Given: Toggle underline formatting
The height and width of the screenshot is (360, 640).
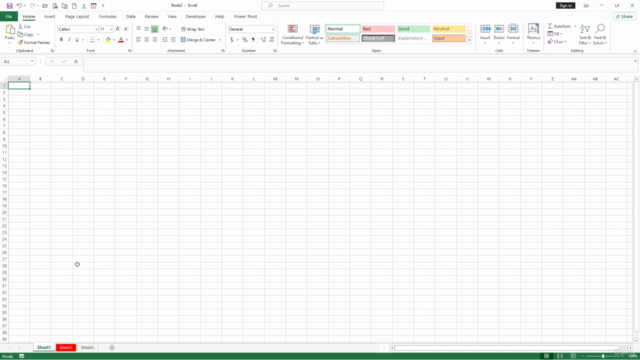Looking at the screenshot, I should 77,40.
